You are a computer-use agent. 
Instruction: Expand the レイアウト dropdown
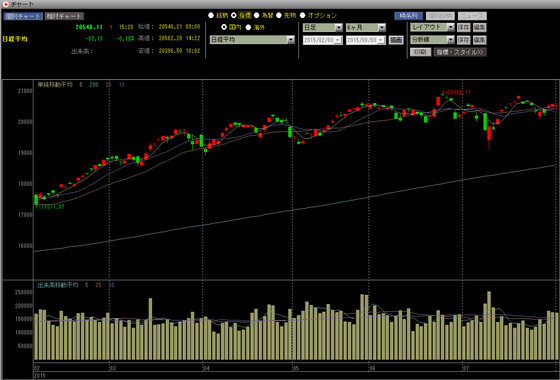point(432,27)
